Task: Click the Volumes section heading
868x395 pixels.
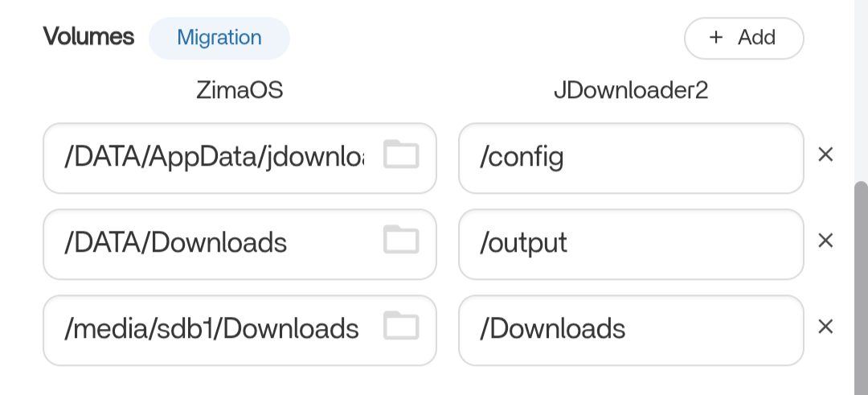Action: (x=88, y=37)
